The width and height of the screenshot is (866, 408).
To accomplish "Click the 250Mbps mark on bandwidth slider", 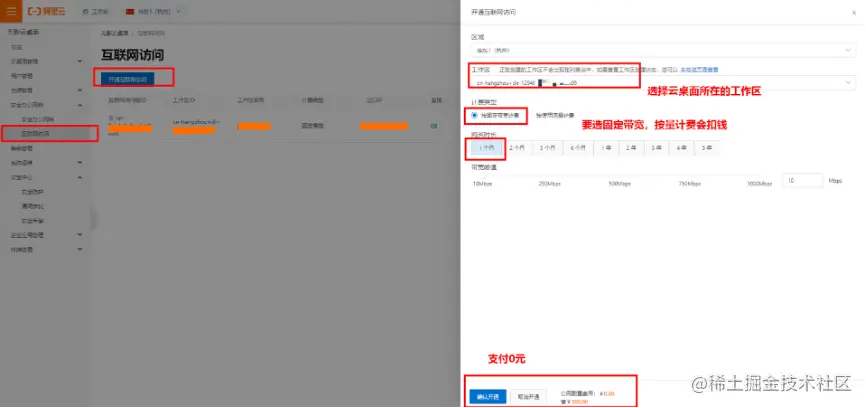I will click(x=549, y=184).
